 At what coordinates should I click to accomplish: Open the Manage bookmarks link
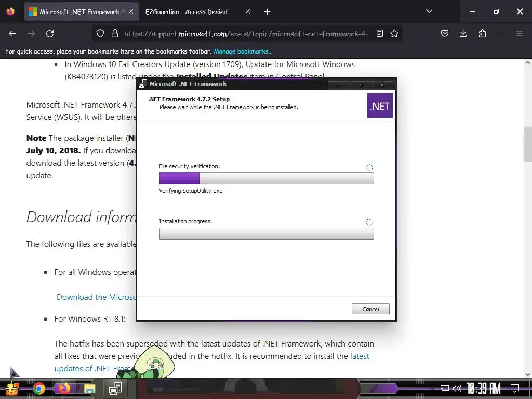[x=243, y=51]
